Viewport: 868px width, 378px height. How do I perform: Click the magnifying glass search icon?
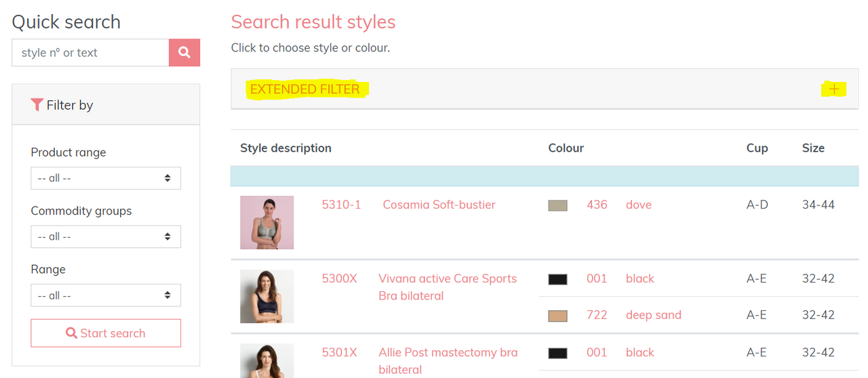point(184,52)
